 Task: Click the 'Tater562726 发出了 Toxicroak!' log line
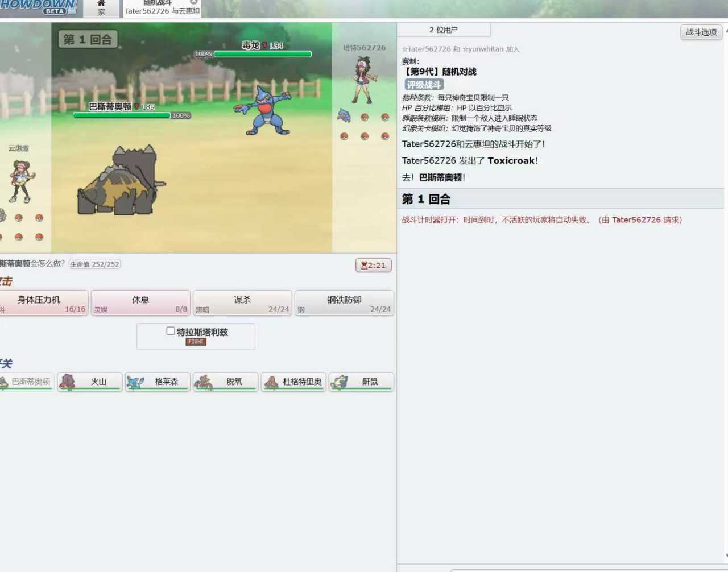pos(470,161)
